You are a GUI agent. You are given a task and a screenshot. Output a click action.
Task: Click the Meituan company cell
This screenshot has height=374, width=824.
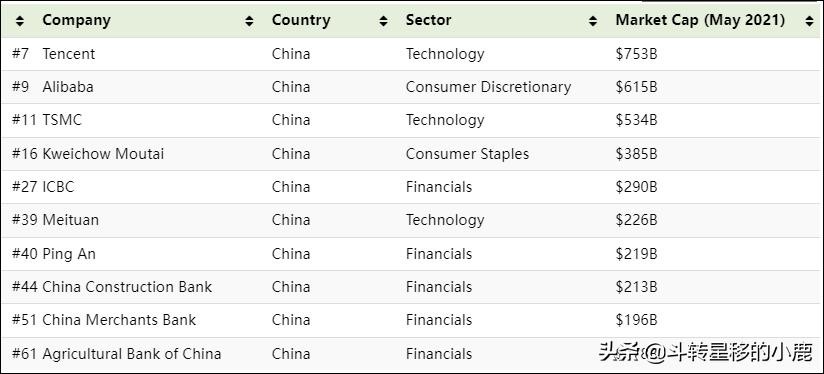[x=70, y=220]
